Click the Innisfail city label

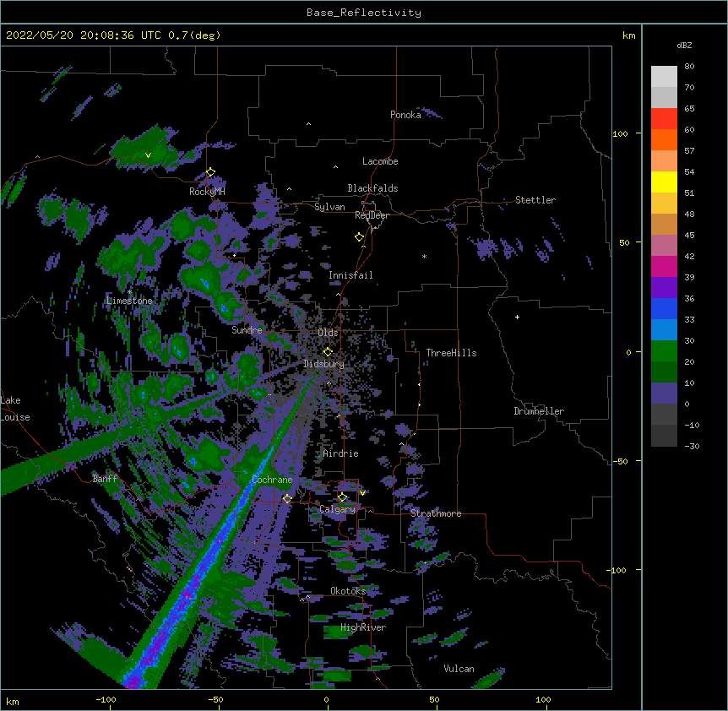pyautogui.click(x=350, y=275)
